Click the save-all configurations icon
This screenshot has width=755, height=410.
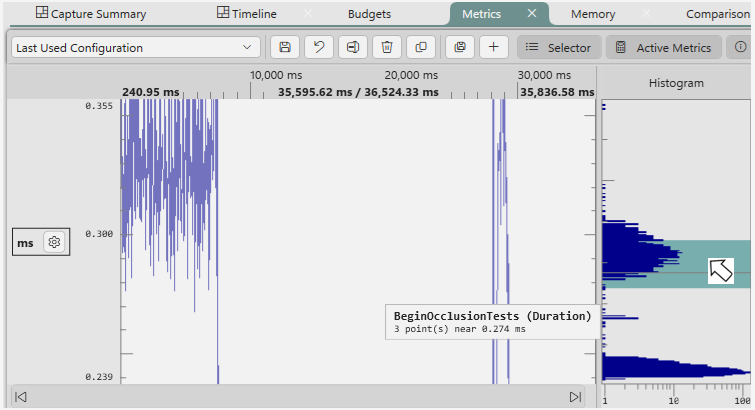coord(460,47)
